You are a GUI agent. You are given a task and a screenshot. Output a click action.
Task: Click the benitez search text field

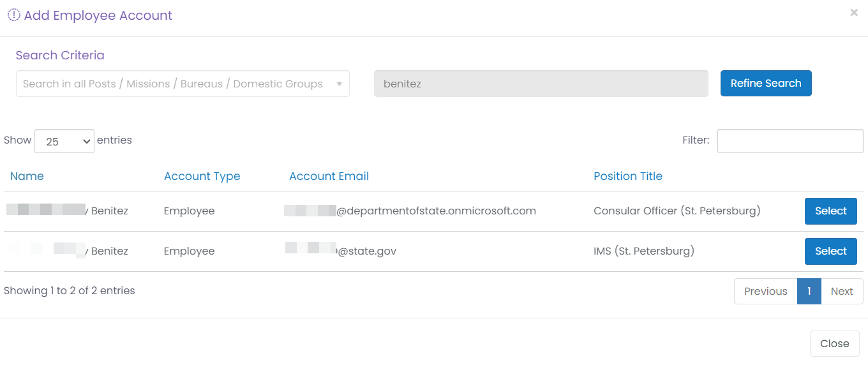[541, 84]
